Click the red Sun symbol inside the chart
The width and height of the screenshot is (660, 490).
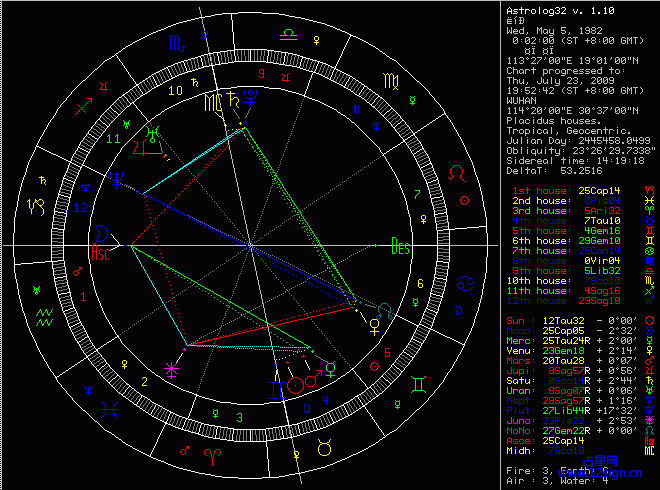coord(295,384)
